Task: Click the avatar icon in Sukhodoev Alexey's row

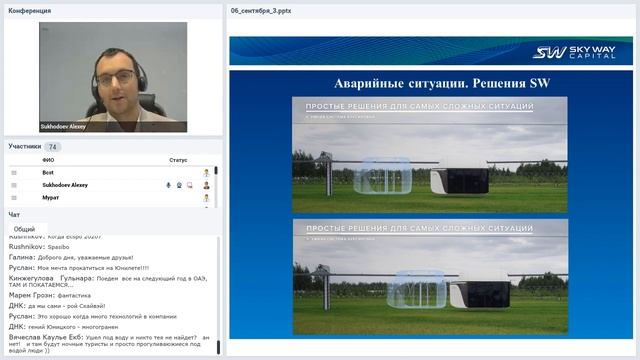Action: point(207,185)
